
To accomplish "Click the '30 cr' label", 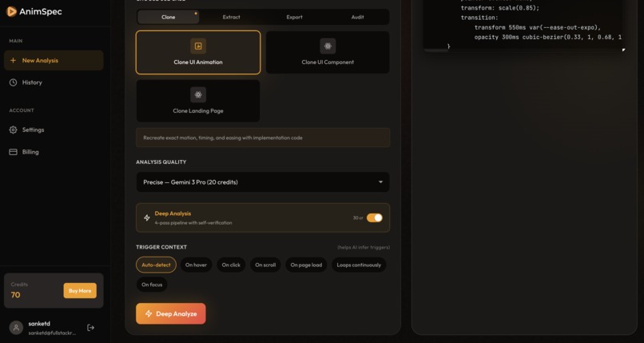I will pyautogui.click(x=358, y=217).
